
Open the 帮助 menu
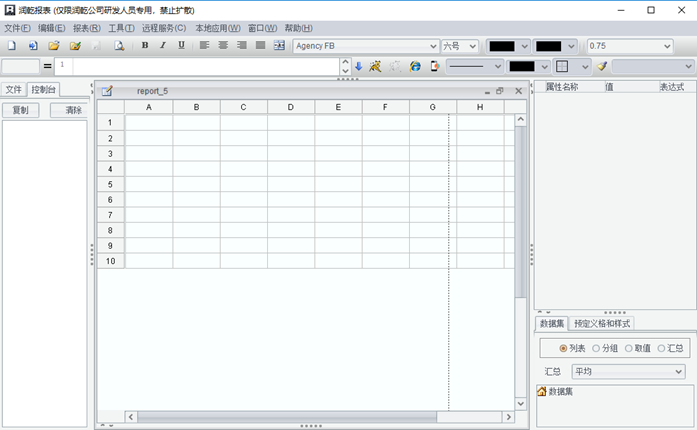coord(298,28)
